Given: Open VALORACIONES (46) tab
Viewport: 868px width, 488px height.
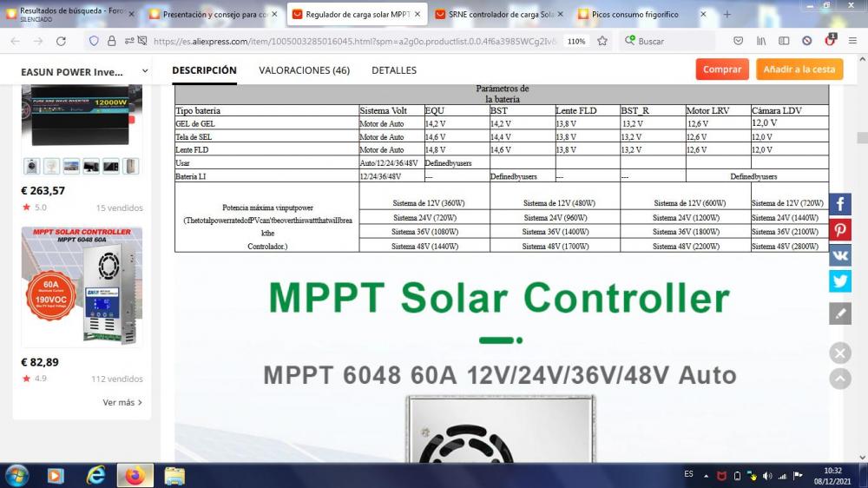Looking at the screenshot, I should point(305,70).
